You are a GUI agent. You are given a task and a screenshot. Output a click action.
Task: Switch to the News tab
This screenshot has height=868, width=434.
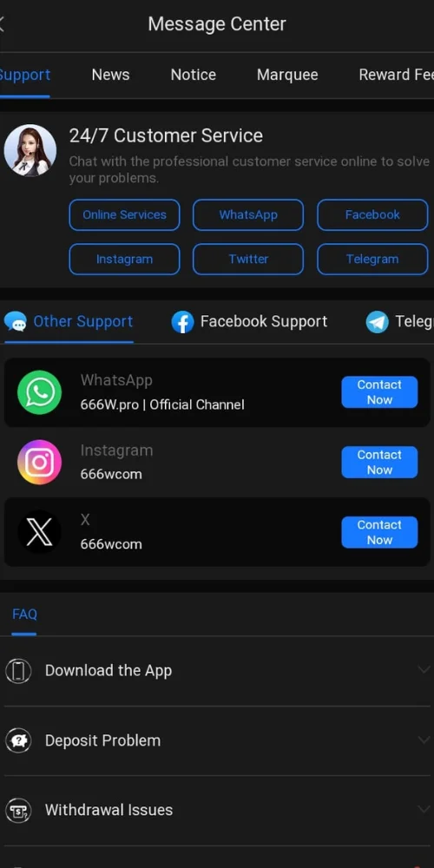[111, 75]
